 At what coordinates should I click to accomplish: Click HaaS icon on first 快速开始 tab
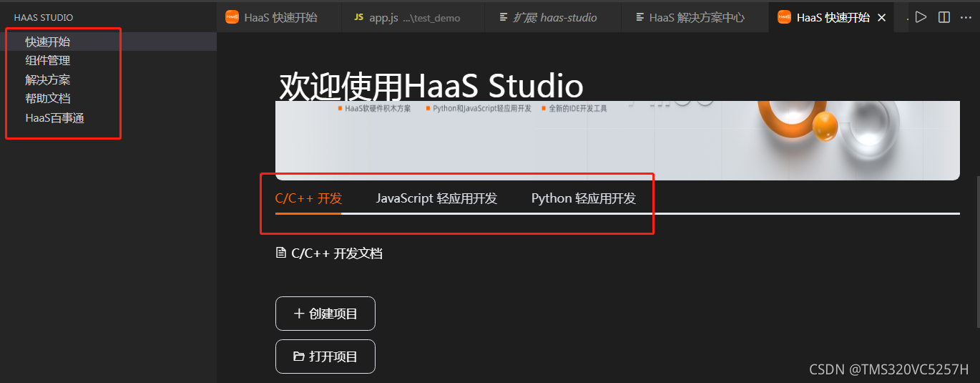(x=232, y=17)
